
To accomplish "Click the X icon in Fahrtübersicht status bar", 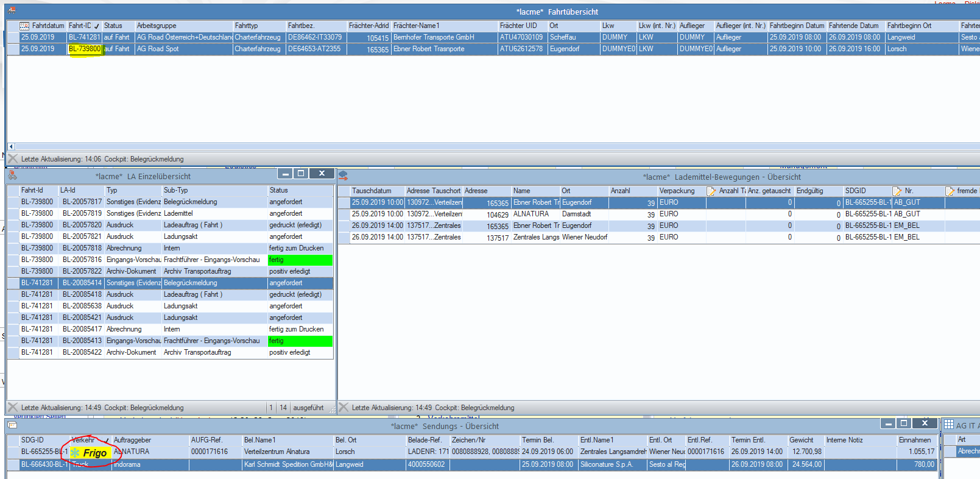I will [x=13, y=159].
